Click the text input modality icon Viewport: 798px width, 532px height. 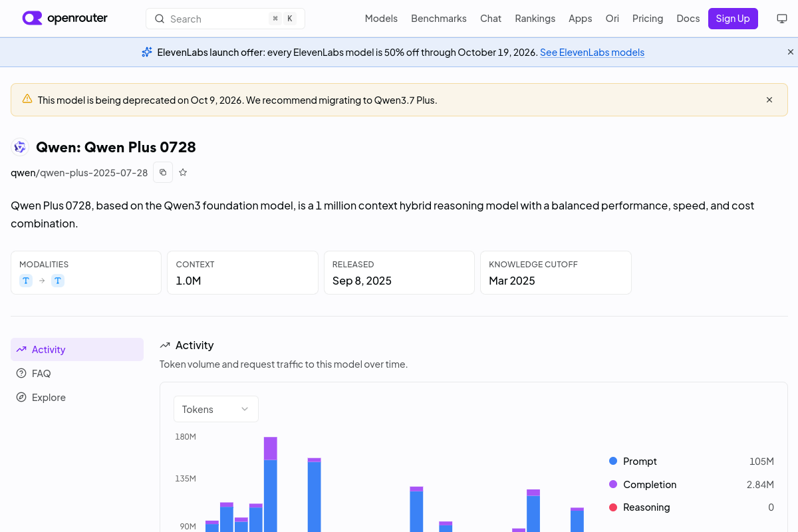pos(26,281)
